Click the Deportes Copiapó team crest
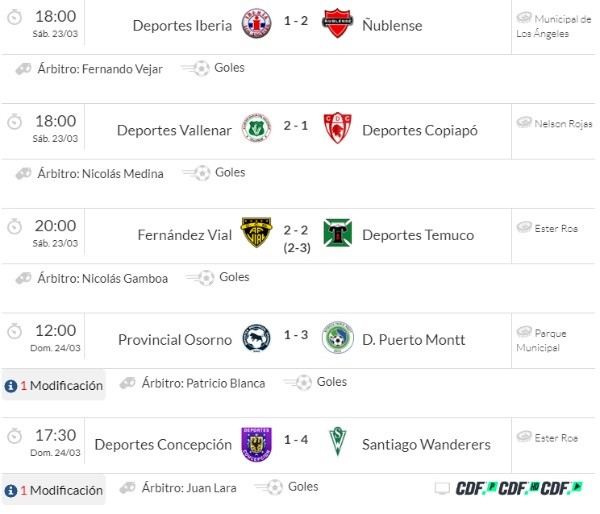Screen dimensions: 600x514 click(338, 130)
